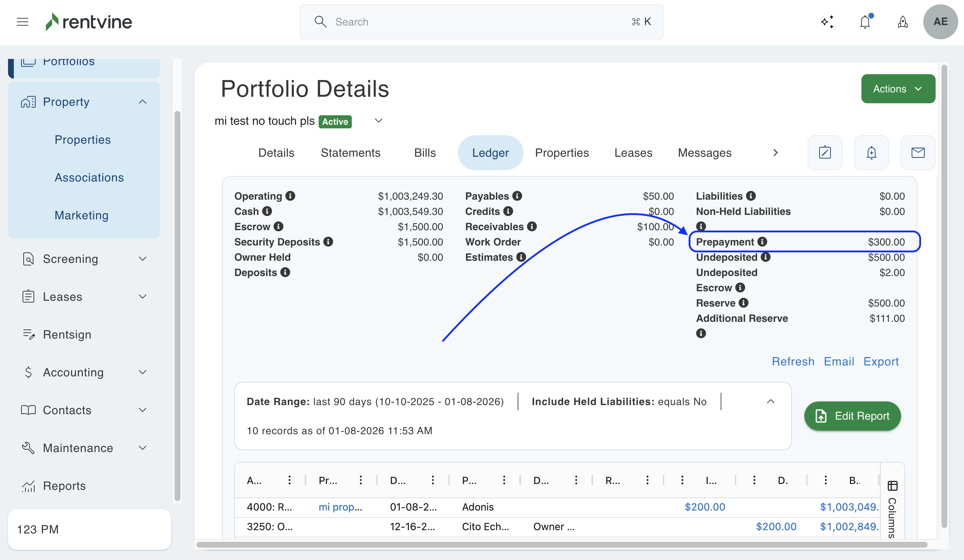Viewport: 964px width, 560px height.
Task: Collapse the Property sidebar section
Action: tap(142, 102)
